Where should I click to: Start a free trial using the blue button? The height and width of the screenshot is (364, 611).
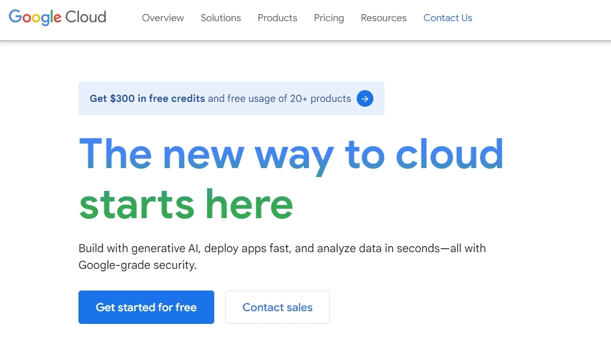146,307
